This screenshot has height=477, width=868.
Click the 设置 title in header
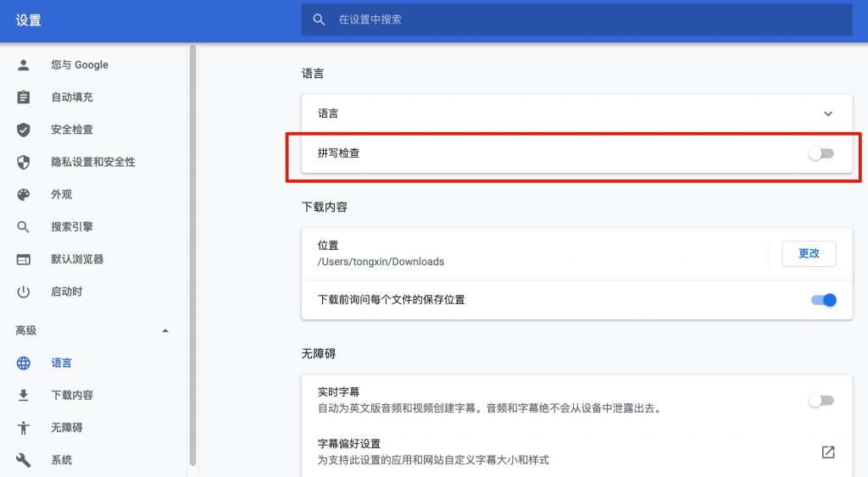28,20
